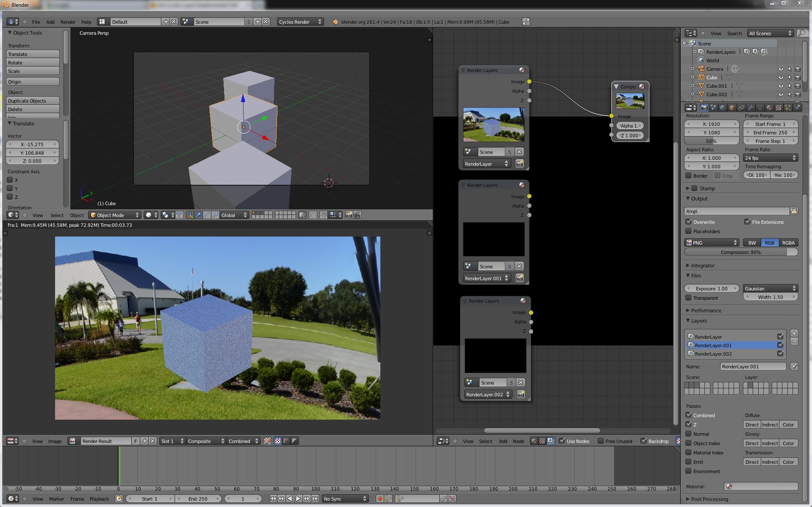The width and height of the screenshot is (812, 507).
Task: Open the Object Constraints tab (chain icon)
Action: point(741,108)
